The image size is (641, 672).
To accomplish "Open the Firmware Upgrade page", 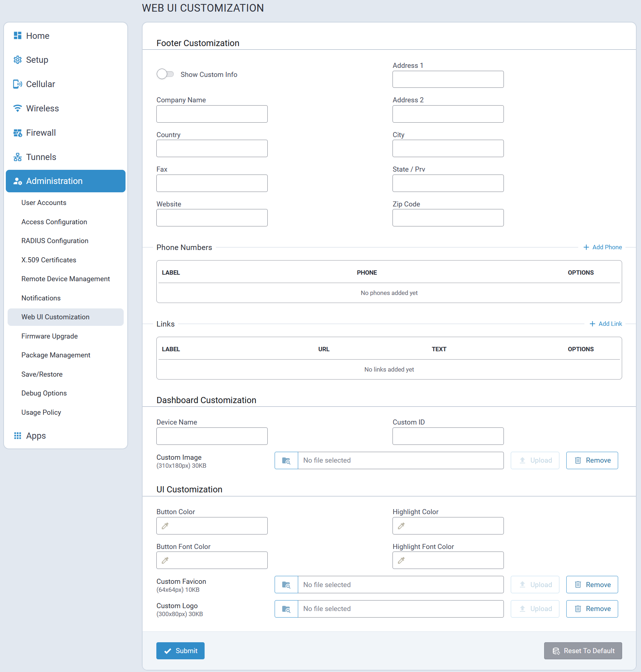I will (x=49, y=336).
